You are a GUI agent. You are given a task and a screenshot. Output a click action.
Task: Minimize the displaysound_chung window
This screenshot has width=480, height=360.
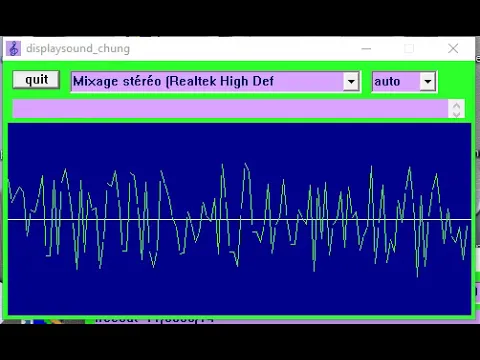pos(366,49)
